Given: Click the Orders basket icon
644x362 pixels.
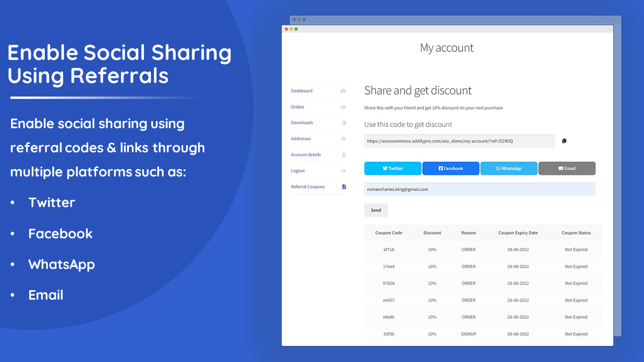Looking at the screenshot, I should (343, 107).
